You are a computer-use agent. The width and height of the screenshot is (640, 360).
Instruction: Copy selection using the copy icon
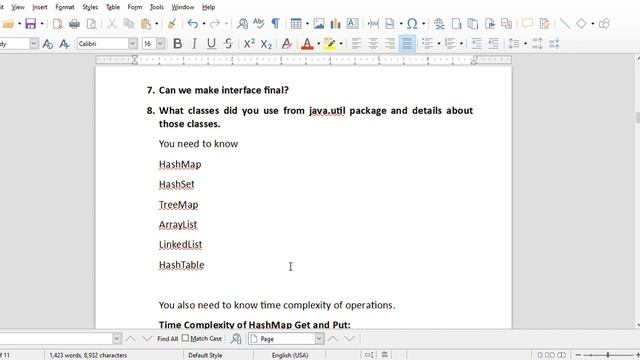click(129, 24)
